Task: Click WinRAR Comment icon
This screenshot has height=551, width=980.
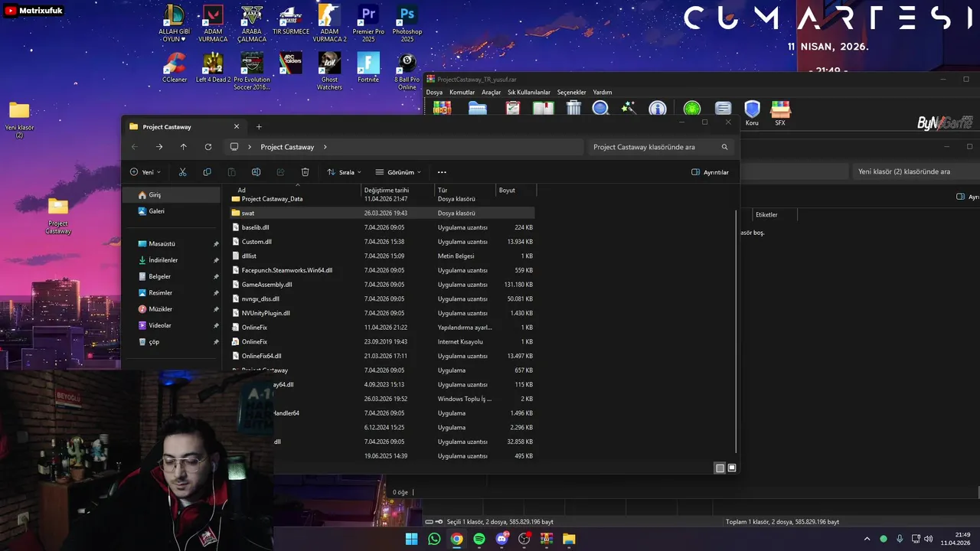Action: coord(723,109)
